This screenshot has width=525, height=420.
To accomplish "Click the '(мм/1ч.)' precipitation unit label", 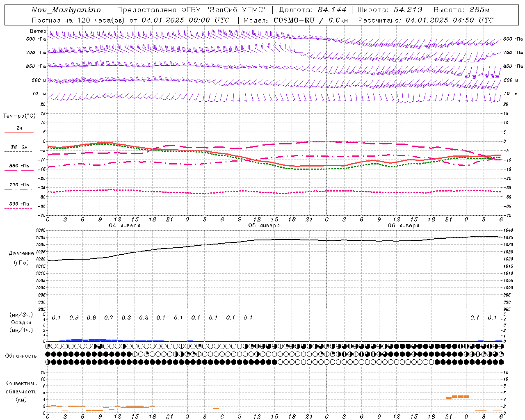I will point(21,330).
